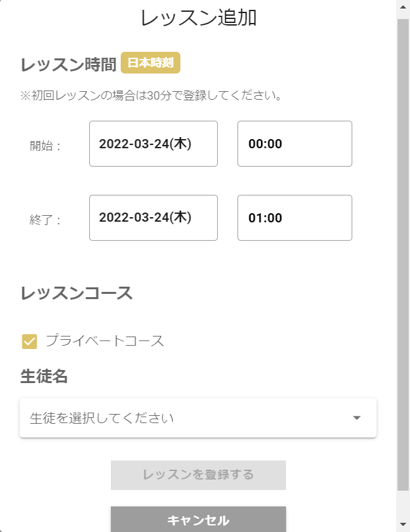
Task: Click the プライベートコース label text
Action: 105,340
